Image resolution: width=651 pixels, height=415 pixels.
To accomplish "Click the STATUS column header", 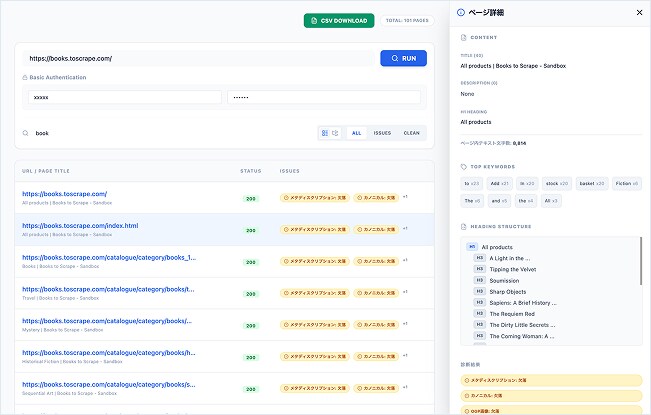I will click(251, 171).
